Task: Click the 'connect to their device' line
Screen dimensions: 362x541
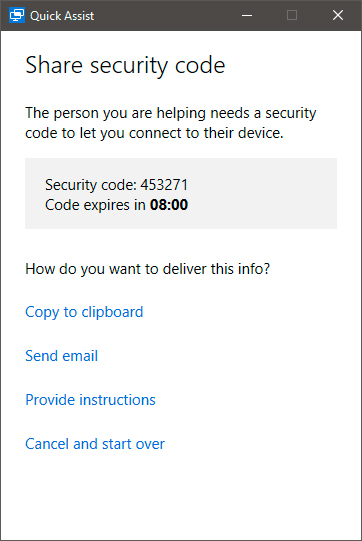Action: pyautogui.click(x=154, y=133)
